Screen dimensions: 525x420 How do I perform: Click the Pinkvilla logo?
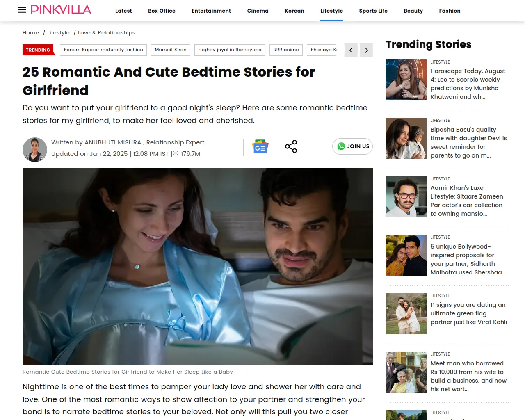pos(61,10)
